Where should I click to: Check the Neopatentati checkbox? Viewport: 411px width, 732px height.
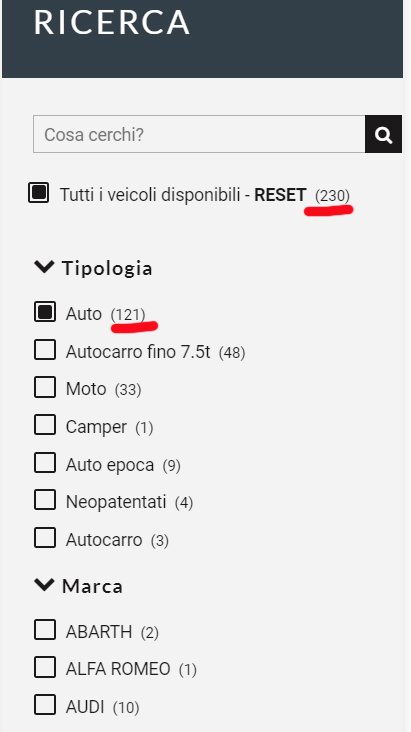click(x=45, y=500)
